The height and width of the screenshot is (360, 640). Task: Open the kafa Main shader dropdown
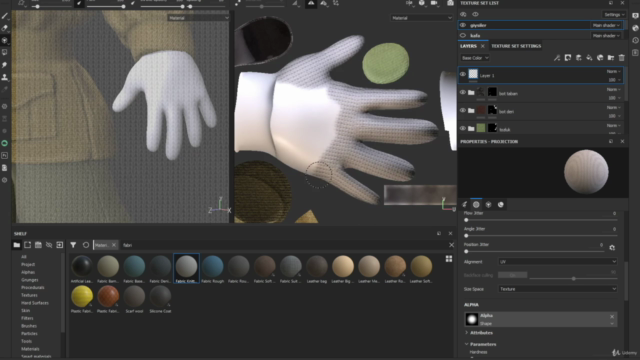pos(606,36)
